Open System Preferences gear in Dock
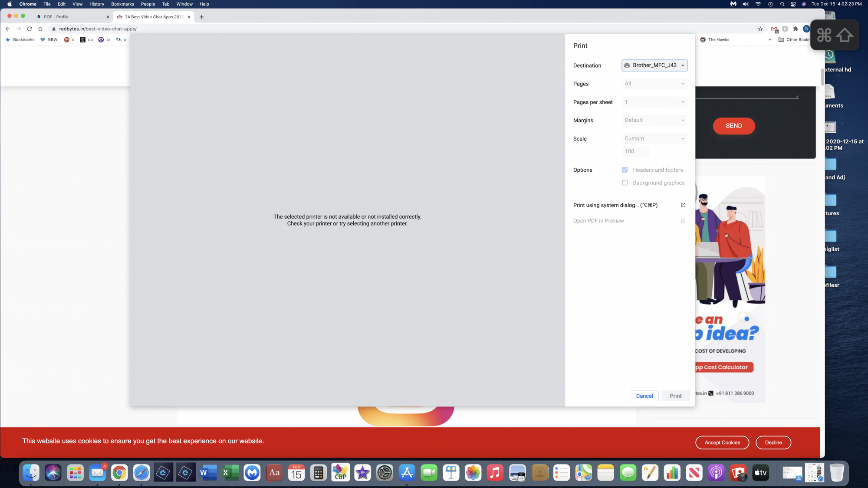This screenshot has width=868, height=488. [x=385, y=473]
